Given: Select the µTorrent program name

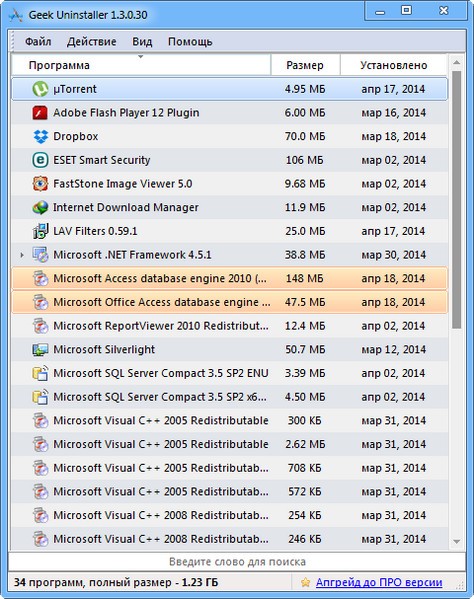Looking at the screenshot, I should pyautogui.click(x=74, y=89).
